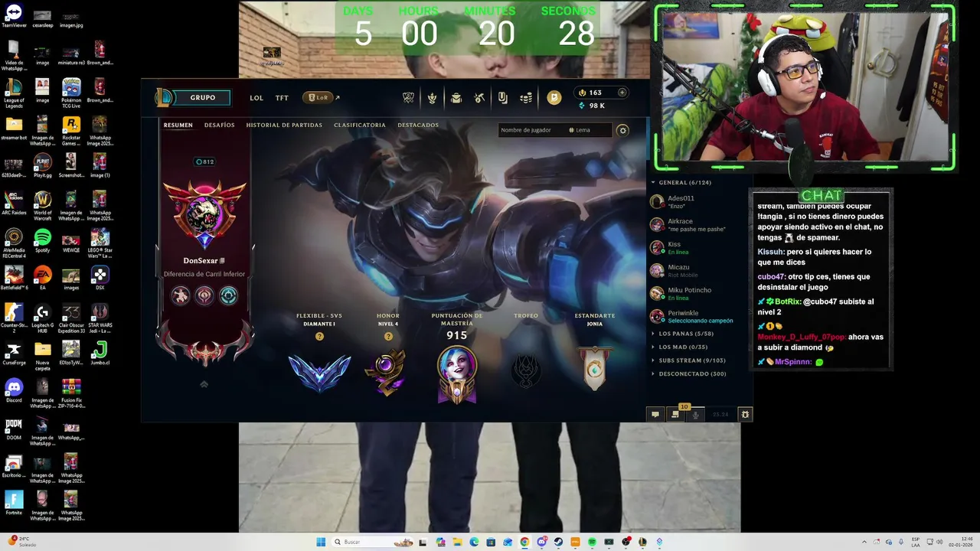The height and width of the screenshot is (551, 980).
Task: Open the chat bubble icon at client bottom
Action: click(x=655, y=414)
